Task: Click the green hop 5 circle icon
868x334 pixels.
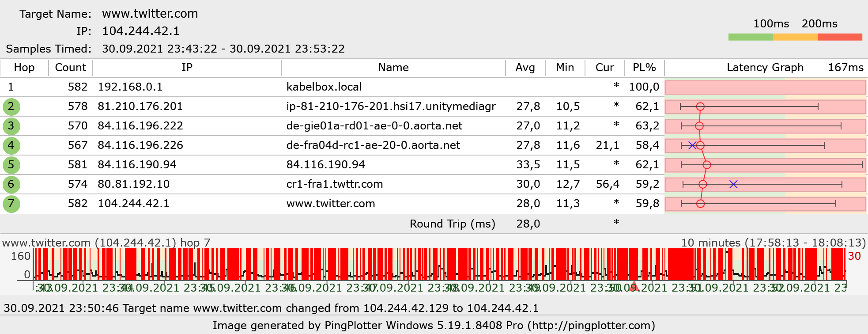Action: [x=11, y=165]
